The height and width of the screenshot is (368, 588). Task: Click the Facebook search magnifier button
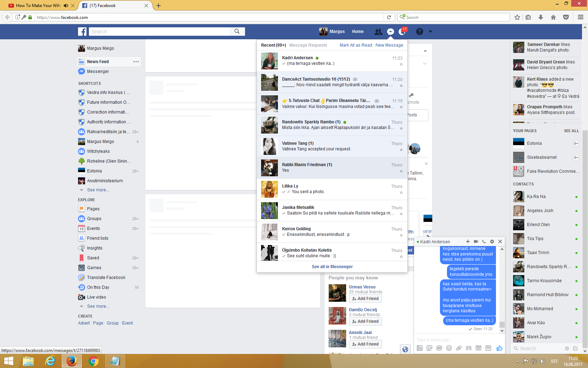coord(237,32)
